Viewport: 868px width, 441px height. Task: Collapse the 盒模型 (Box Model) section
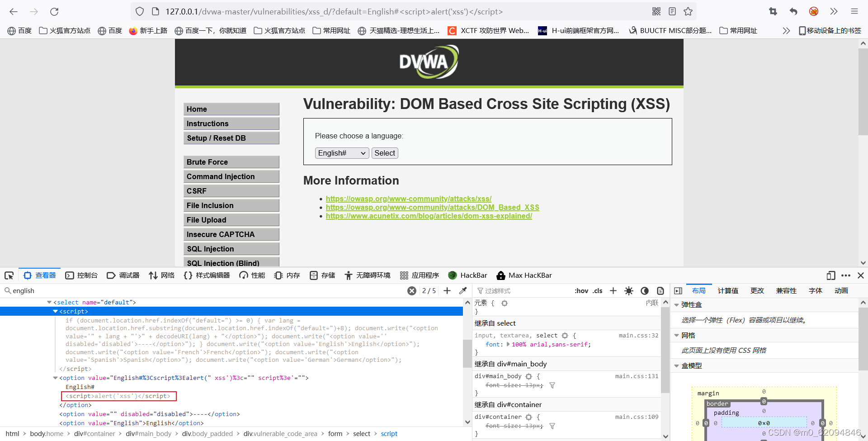pyautogui.click(x=677, y=366)
